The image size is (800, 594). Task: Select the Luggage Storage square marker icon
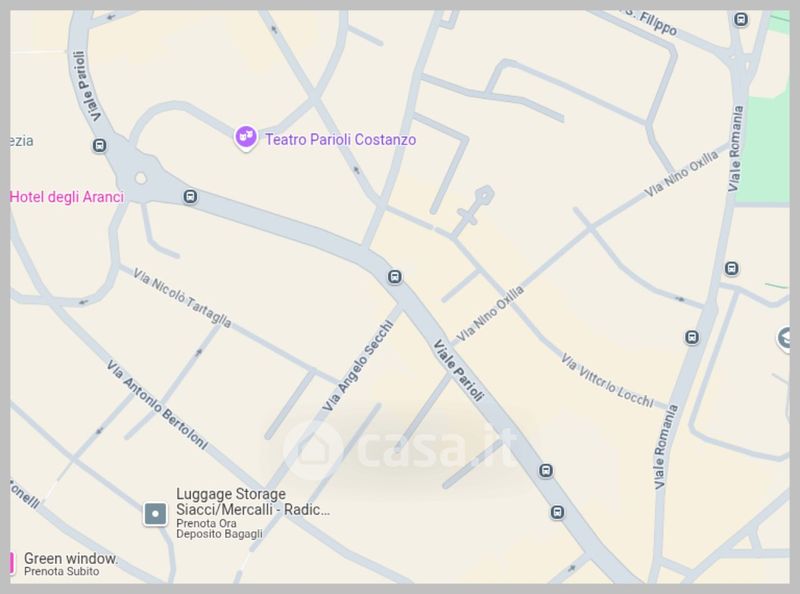tap(155, 514)
